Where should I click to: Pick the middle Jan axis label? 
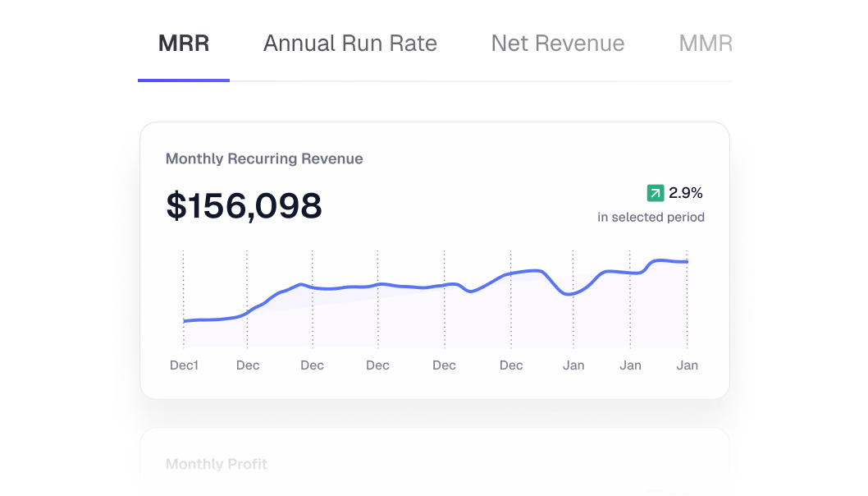pos(630,365)
